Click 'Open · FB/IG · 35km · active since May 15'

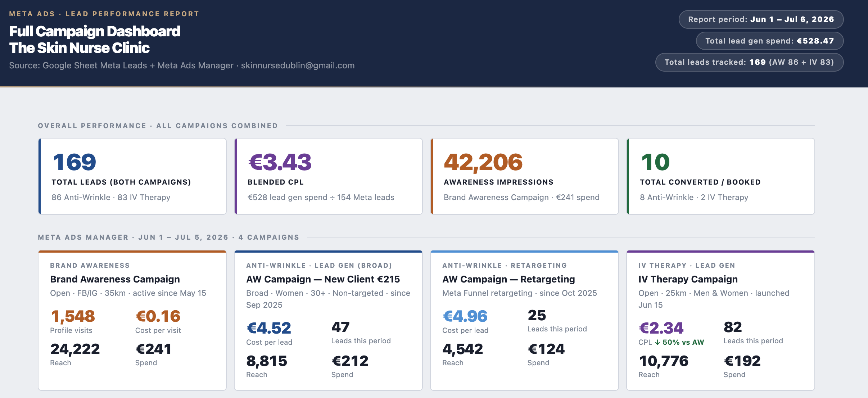(x=128, y=293)
